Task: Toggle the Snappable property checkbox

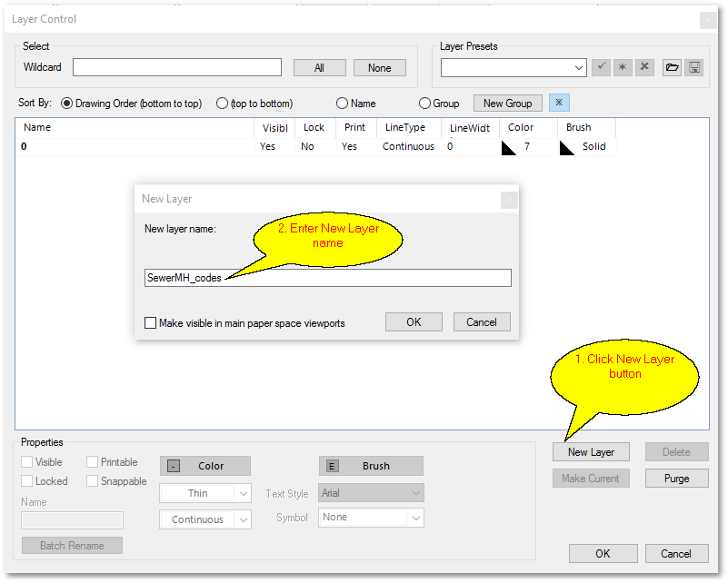Action: pyautogui.click(x=93, y=481)
